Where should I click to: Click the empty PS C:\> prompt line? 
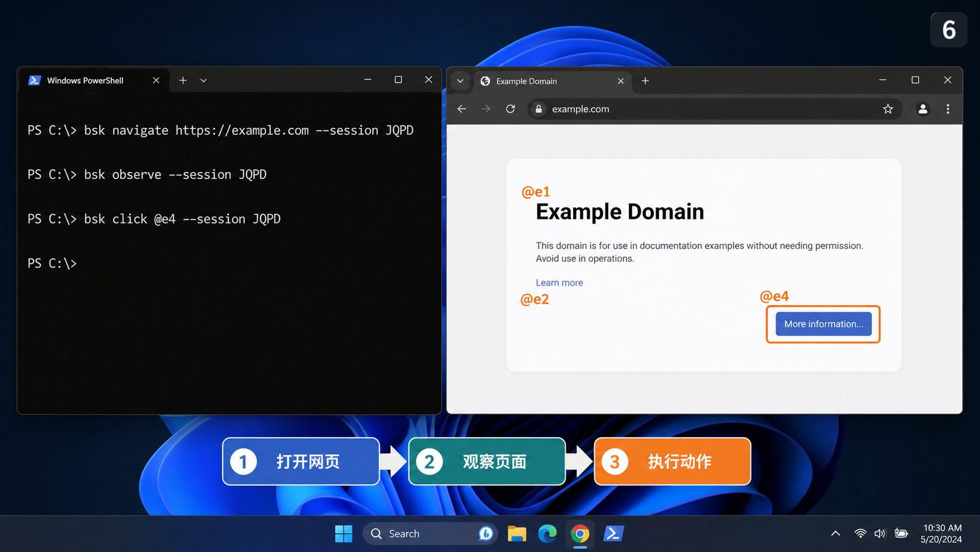[x=52, y=263]
